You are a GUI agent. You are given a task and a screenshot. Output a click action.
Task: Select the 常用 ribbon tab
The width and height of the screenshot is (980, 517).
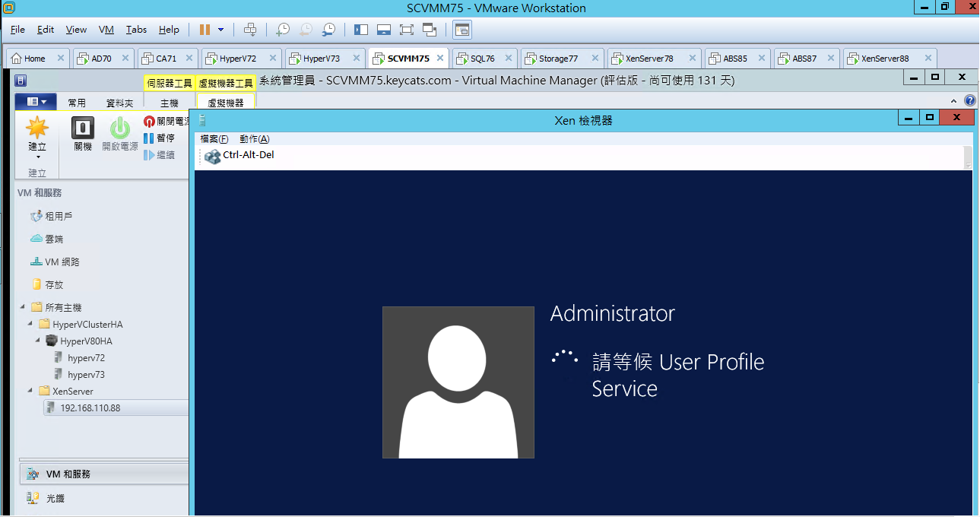[77, 103]
